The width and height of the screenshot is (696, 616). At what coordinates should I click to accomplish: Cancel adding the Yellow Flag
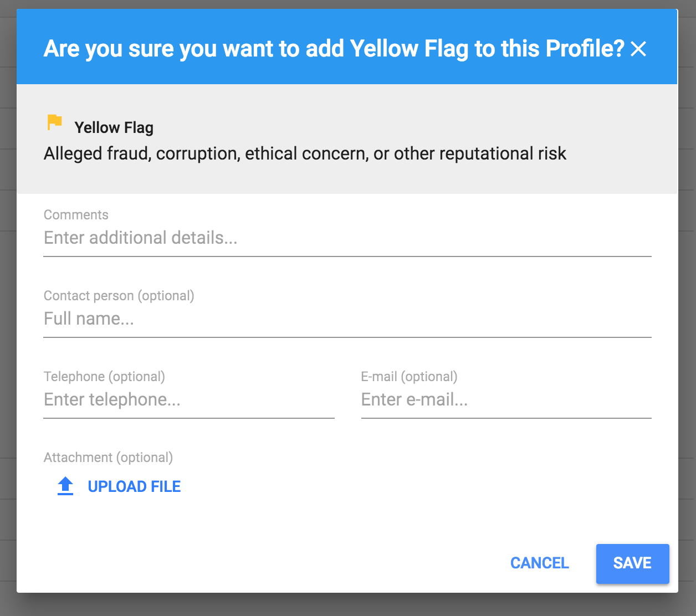tap(539, 563)
